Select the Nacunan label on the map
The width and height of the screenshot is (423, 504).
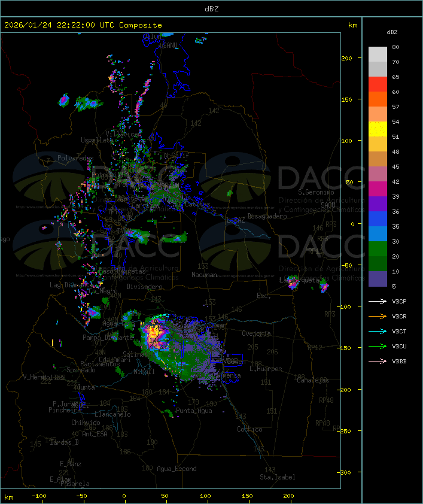click(204, 275)
